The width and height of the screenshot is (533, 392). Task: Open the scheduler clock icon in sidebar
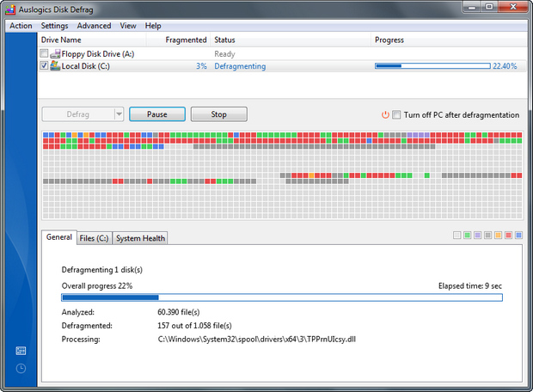click(21, 368)
